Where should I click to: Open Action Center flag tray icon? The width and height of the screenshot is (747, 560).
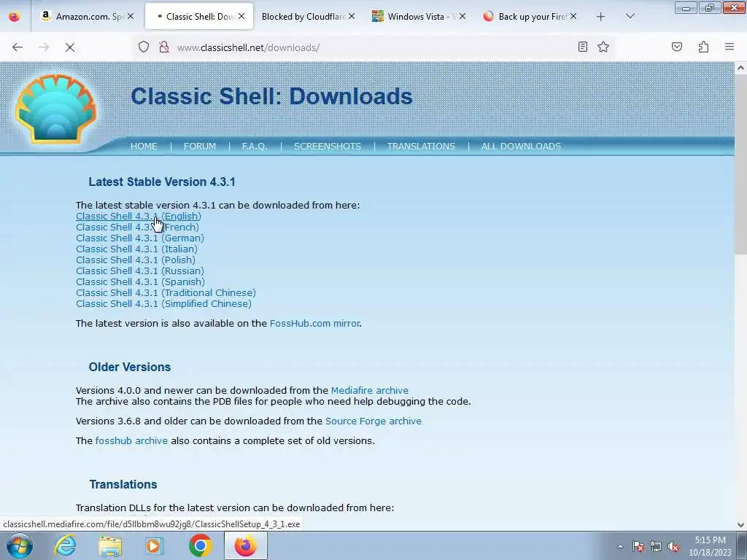(x=638, y=546)
